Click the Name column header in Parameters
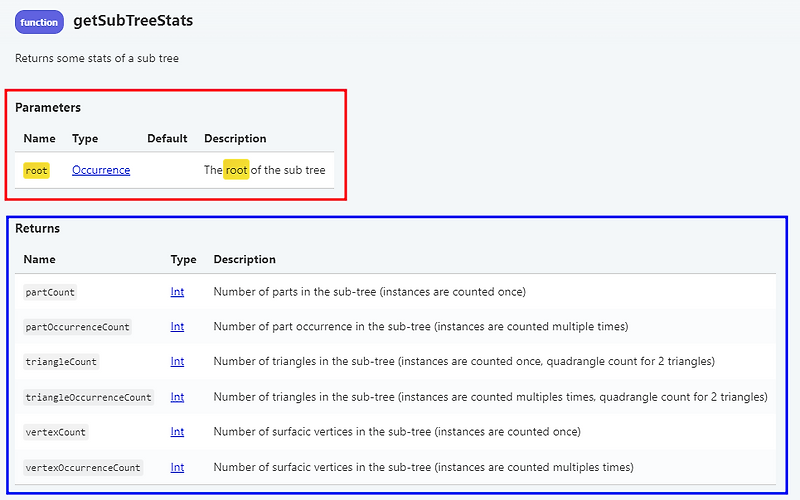This screenshot has width=800, height=500. 39,139
